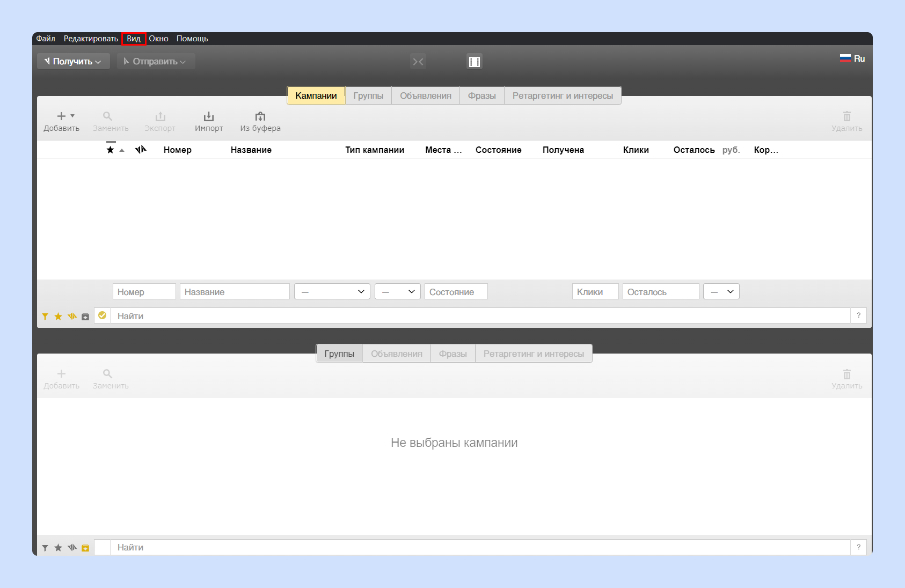Expand the campaign type filter dropdown

[x=332, y=291]
